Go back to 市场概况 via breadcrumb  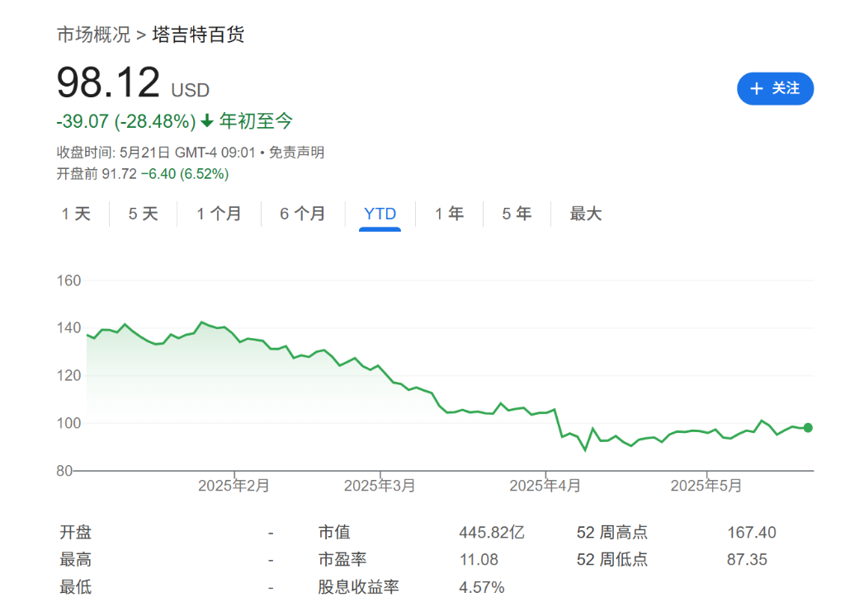click(92, 35)
